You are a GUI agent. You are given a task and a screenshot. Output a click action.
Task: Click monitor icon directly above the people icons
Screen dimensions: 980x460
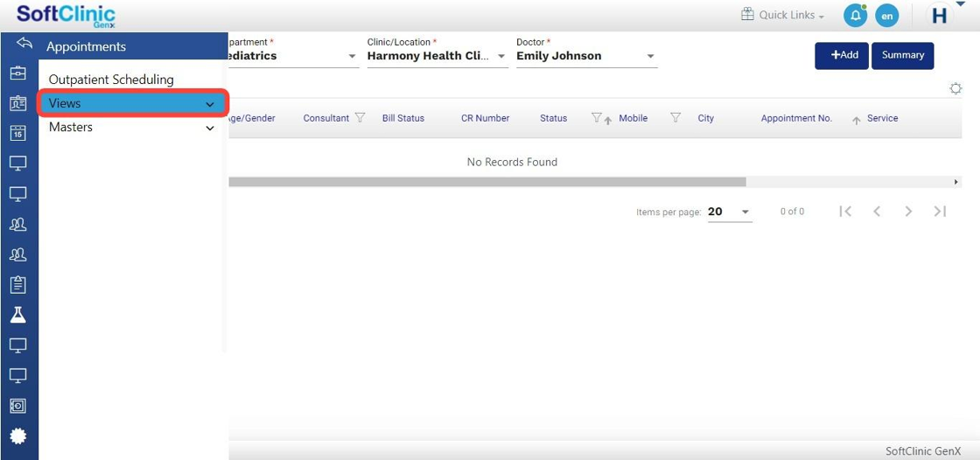tap(18, 194)
